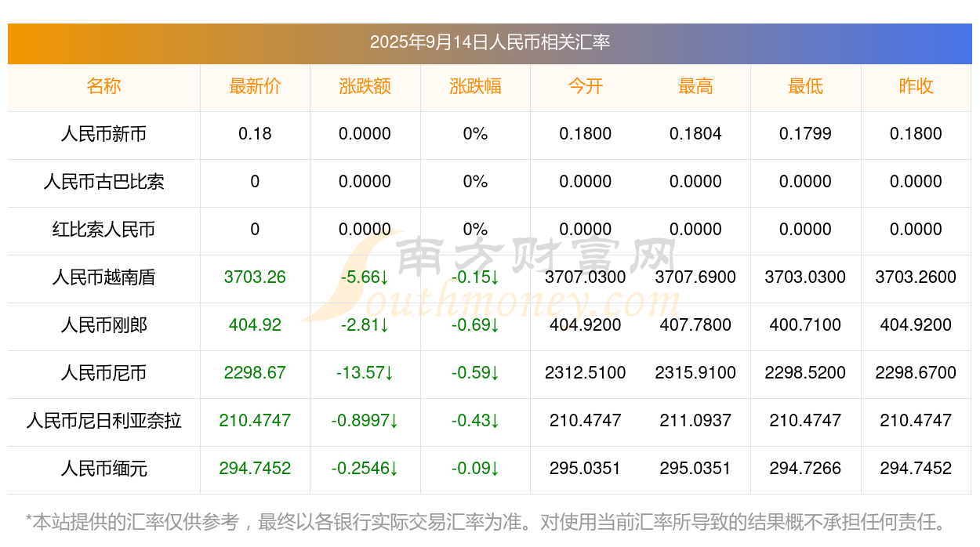This screenshot has width=980, height=547.
Task: Click opening value 3707.0300
Action: [x=586, y=277]
